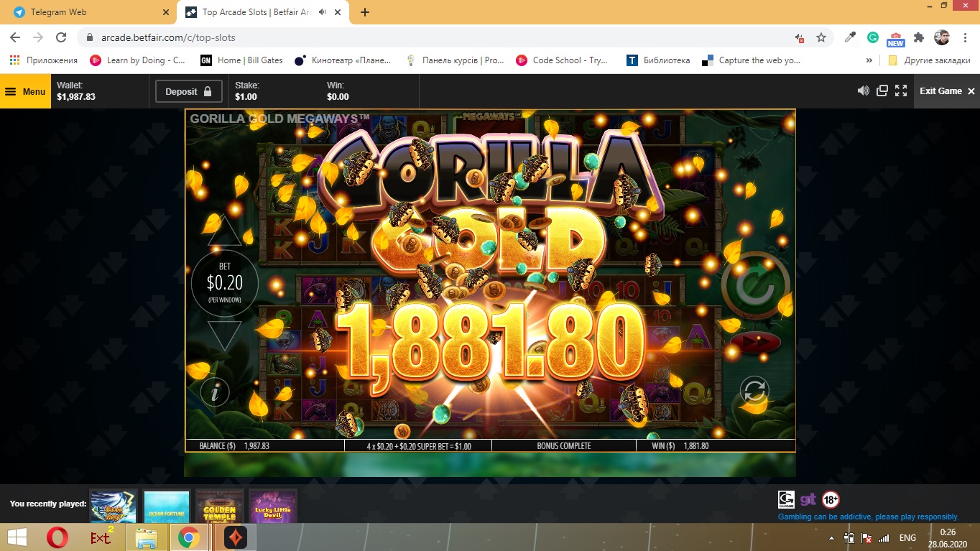This screenshot has height=551, width=980.
Task: Open the Storm-themed recently played game
Action: coord(114,506)
